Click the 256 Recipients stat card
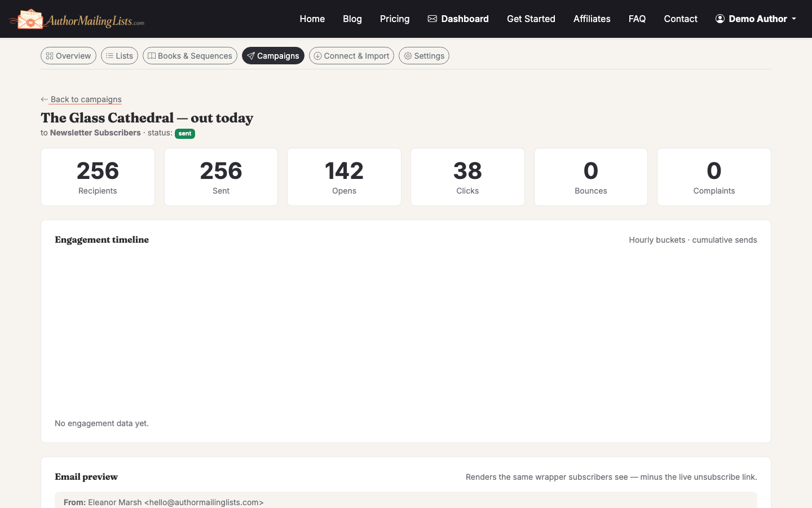The height and width of the screenshot is (508, 812). (x=98, y=177)
